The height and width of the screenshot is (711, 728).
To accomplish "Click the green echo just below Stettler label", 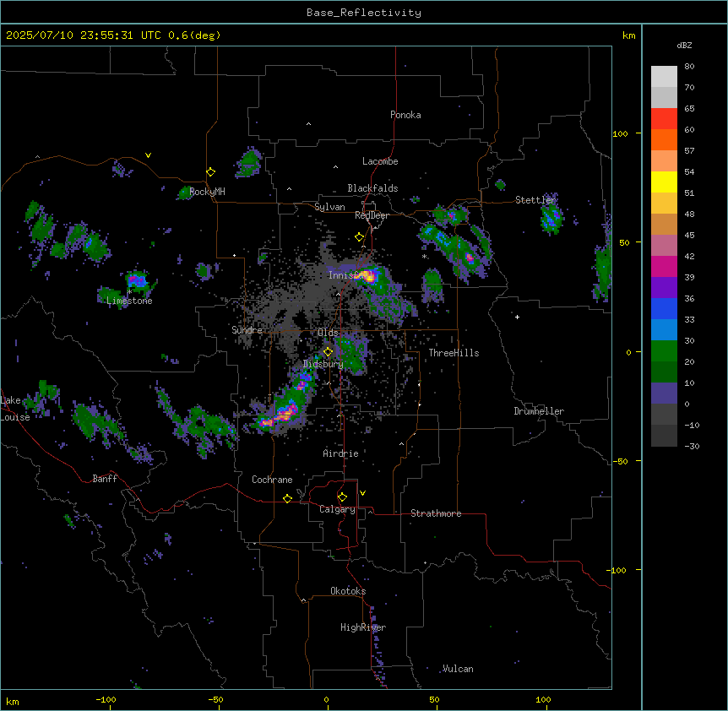I will pos(551,217).
